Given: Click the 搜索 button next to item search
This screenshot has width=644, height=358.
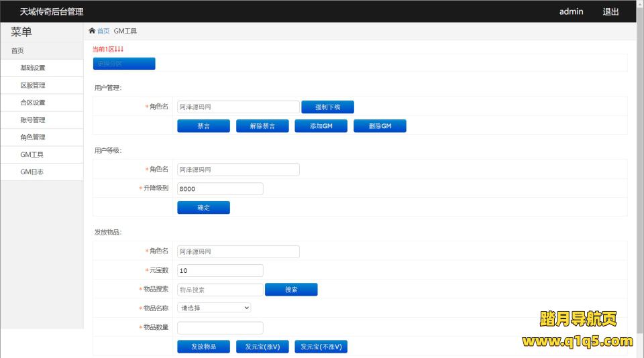Looking at the screenshot, I should [291, 290].
